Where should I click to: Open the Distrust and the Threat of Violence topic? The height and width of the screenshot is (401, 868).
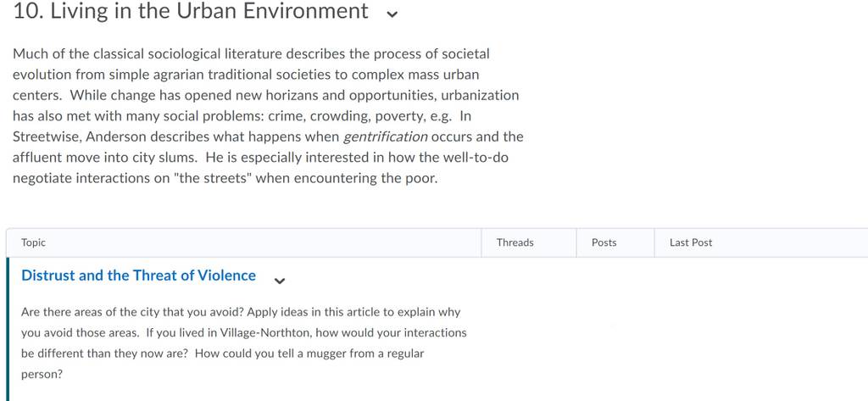(138, 276)
